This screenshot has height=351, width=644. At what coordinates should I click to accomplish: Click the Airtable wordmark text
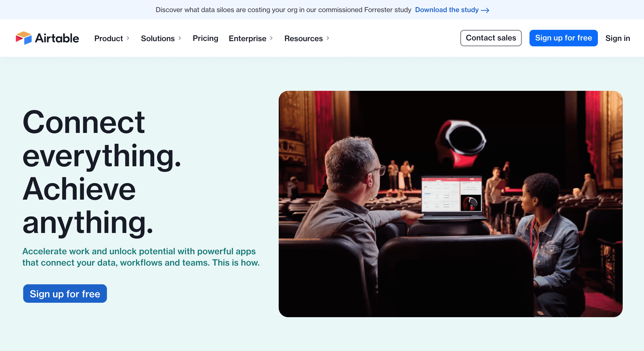pyautogui.click(x=57, y=38)
